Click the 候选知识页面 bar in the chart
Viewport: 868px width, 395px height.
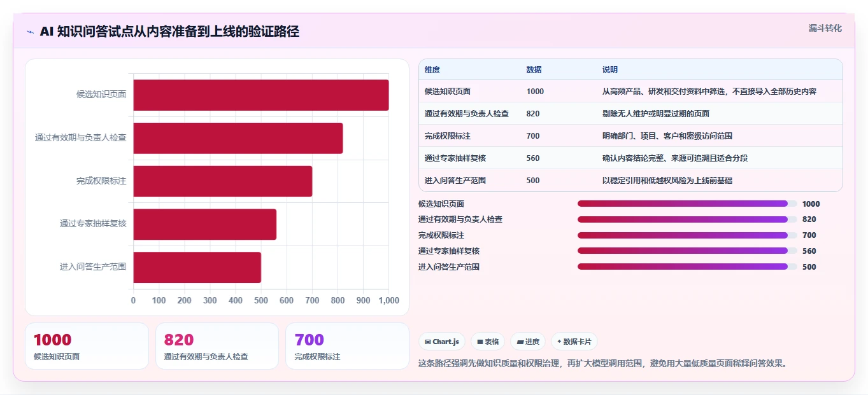[261, 95]
